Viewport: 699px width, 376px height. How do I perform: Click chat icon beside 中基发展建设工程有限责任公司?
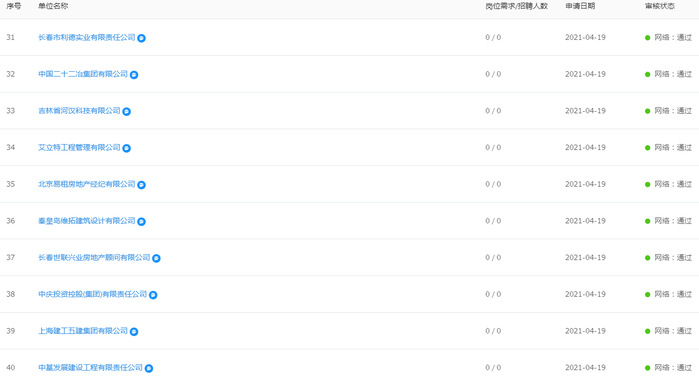[149, 368]
